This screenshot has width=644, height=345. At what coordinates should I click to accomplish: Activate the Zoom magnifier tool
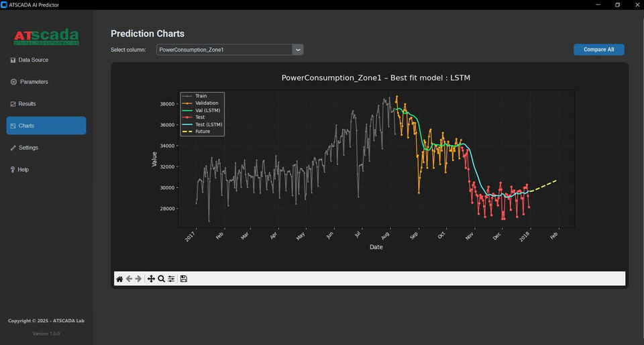[161, 279]
